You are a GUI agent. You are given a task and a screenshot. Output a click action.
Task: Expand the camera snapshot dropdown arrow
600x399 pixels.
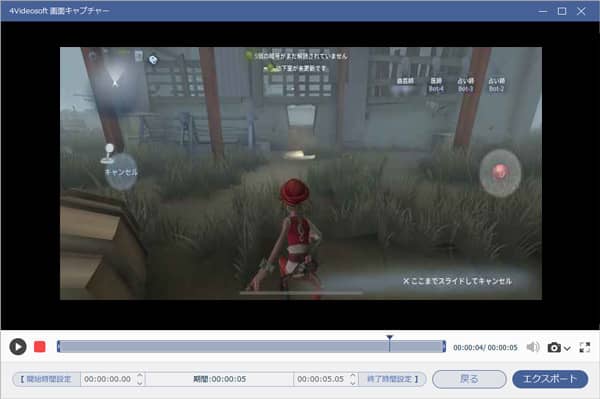click(x=567, y=348)
